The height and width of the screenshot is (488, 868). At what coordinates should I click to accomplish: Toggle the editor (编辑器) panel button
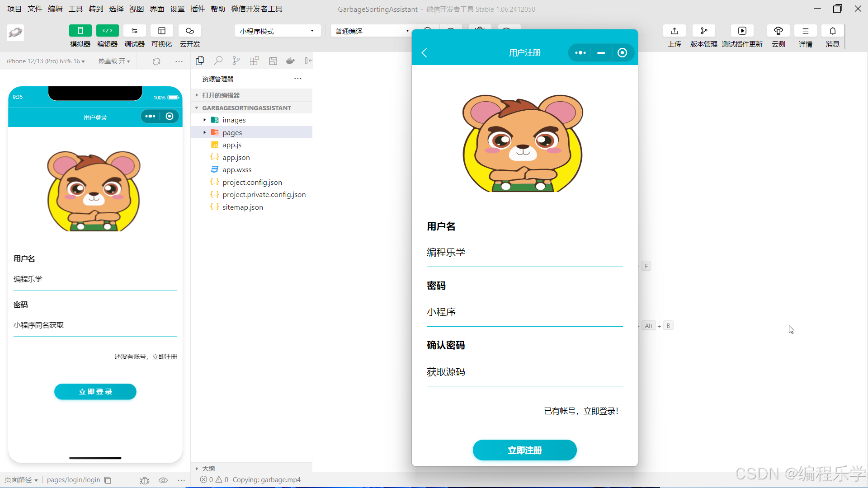107,31
